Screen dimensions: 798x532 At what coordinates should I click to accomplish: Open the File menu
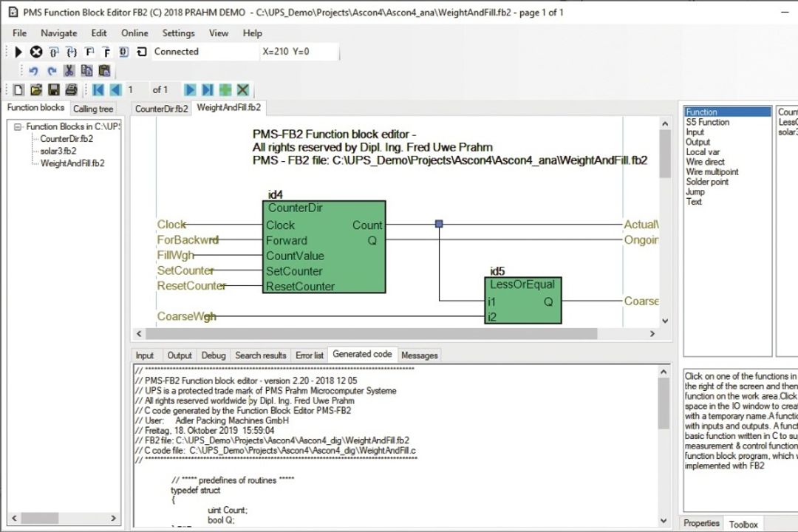tap(19, 33)
